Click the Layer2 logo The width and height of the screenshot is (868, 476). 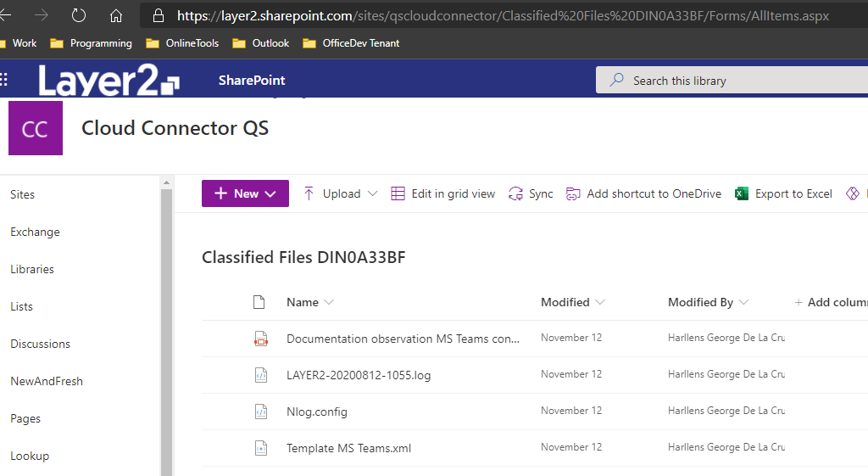click(x=108, y=81)
